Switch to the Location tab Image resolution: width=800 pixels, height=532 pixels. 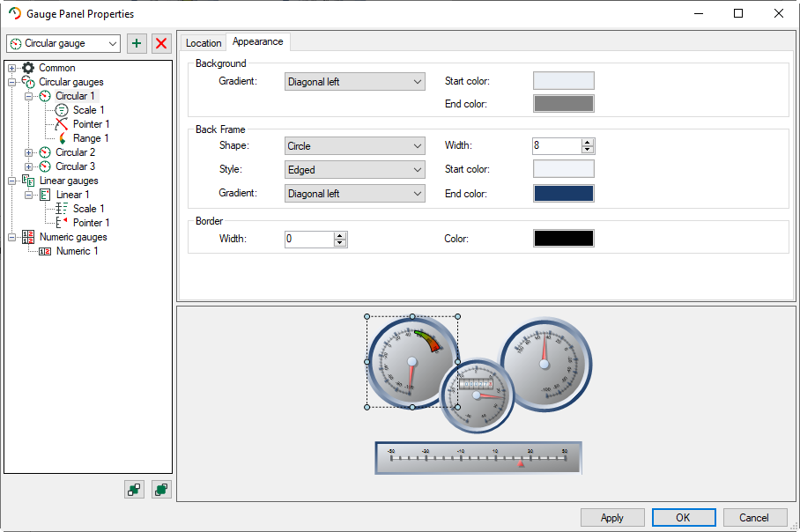(x=204, y=43)
